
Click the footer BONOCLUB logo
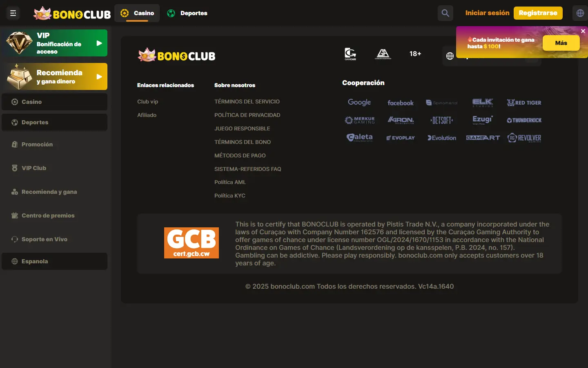coord(176,55)
